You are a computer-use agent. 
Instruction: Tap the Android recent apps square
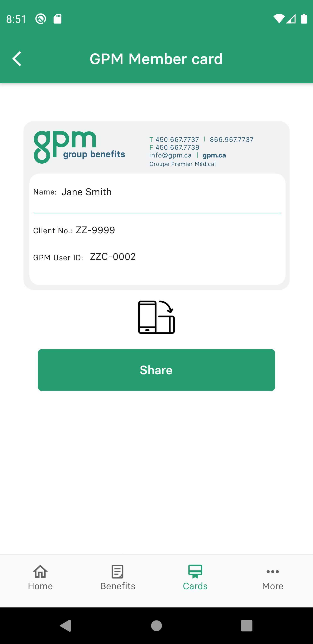point(246,626)
